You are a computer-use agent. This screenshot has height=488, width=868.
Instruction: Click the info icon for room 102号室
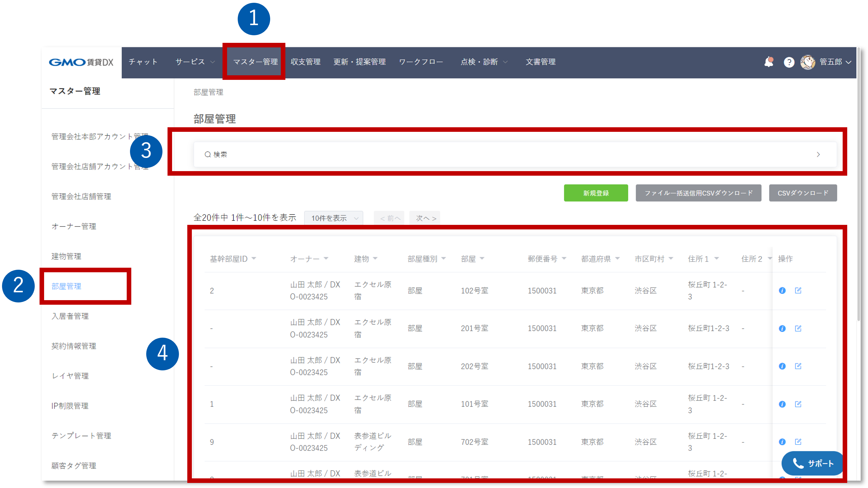click(782, 291)
